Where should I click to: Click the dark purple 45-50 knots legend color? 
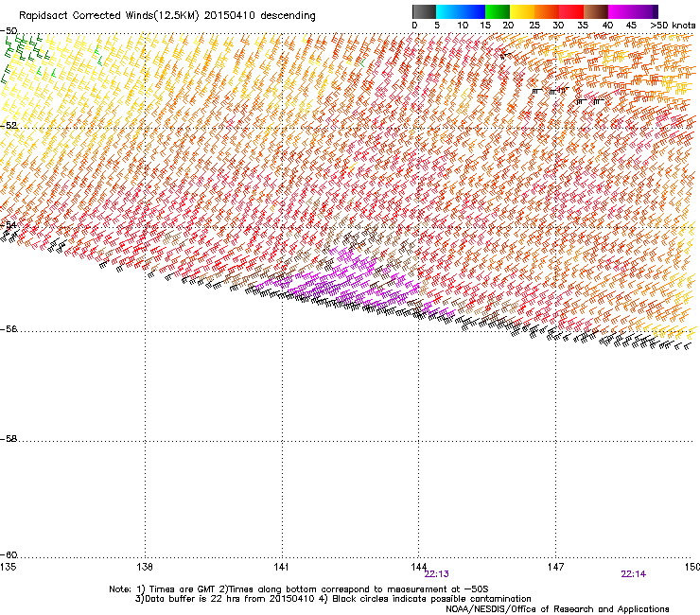point(645,11)
